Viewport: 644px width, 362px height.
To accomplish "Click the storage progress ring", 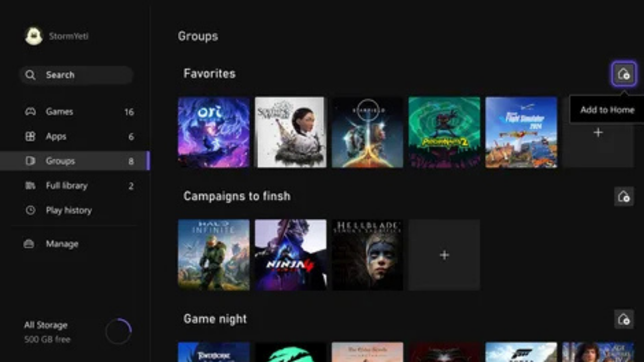I will [119, 331].
